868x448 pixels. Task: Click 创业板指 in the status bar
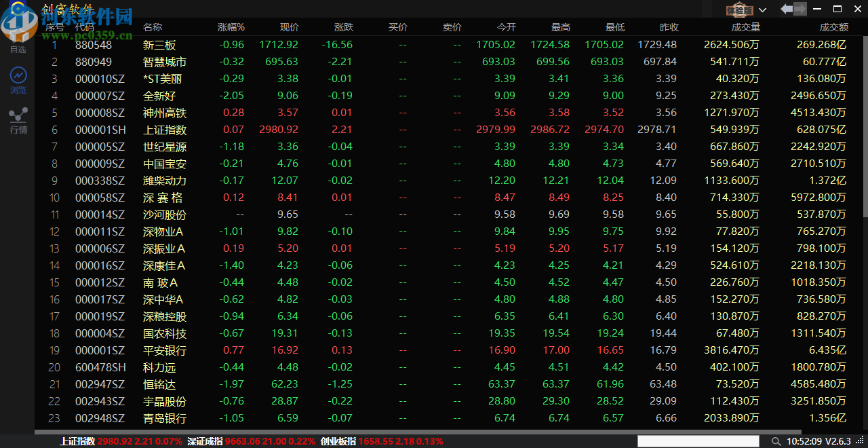pos(338,441)
